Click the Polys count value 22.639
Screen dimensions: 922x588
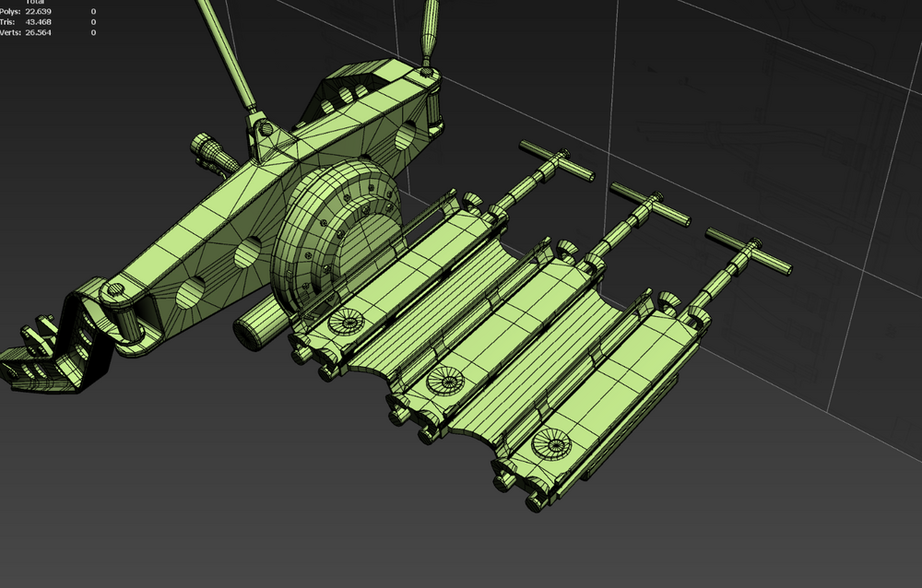tap(38, 11)
